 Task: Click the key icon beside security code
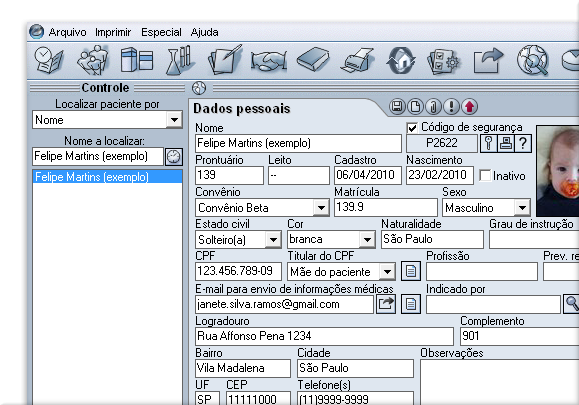[x=488, y=143]
